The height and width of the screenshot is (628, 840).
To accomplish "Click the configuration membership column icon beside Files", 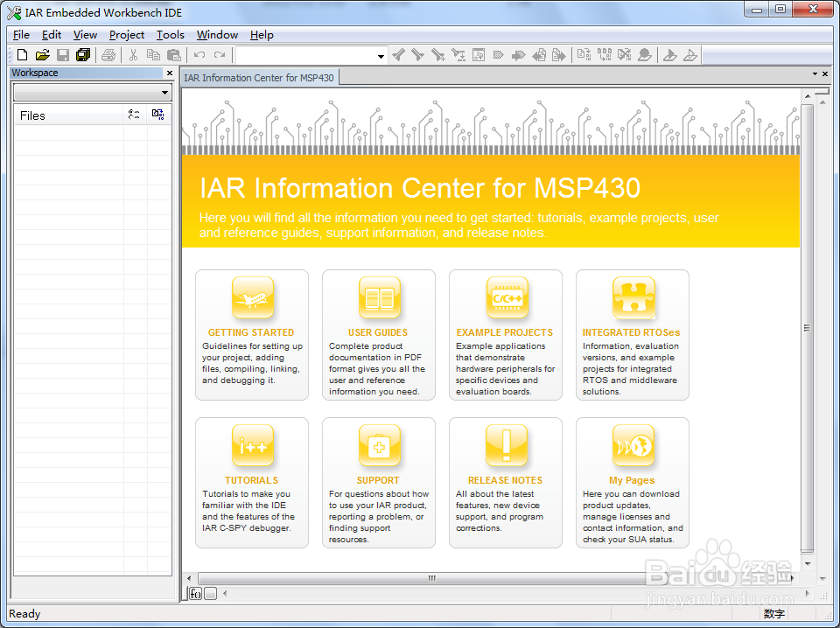I will [x=134, y=115].
